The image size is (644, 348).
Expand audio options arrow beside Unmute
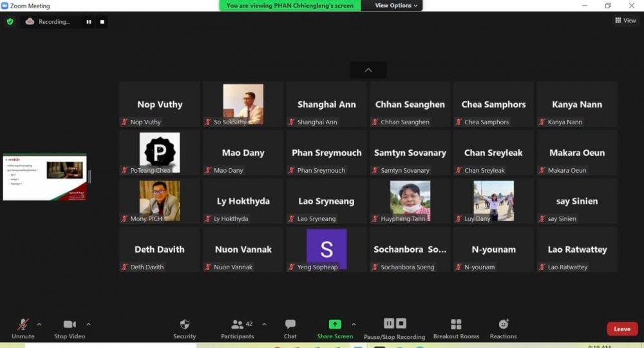(x=39, y=324)
